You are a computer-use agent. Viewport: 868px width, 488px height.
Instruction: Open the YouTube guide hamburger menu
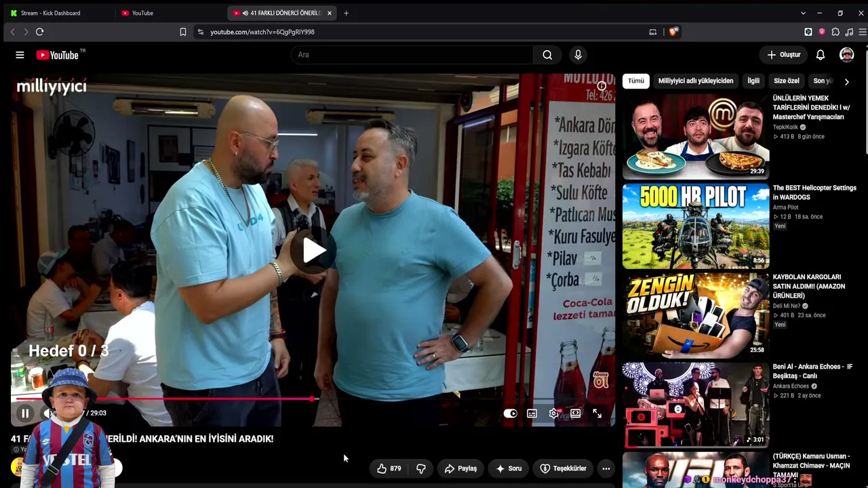(20, 55)
